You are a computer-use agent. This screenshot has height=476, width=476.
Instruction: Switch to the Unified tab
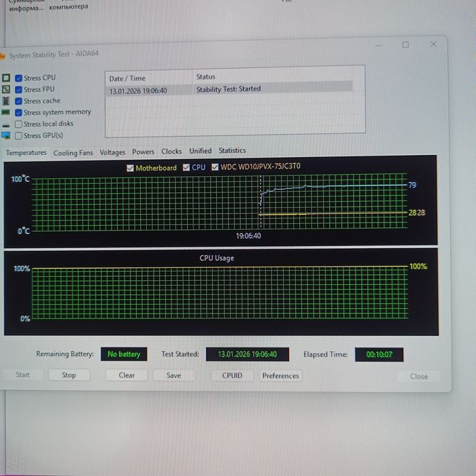coord(201,151)
